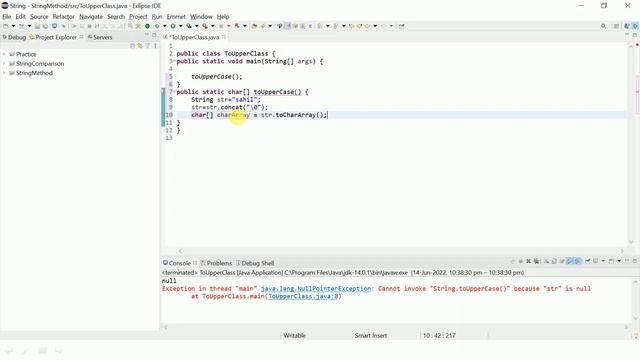
Task: Click the toolbar search magnifier icon
Action: (x=603, y=26)
